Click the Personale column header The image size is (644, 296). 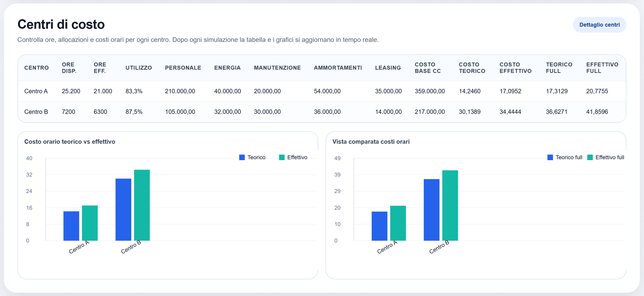pyautogui.click(x=183, y=68)
